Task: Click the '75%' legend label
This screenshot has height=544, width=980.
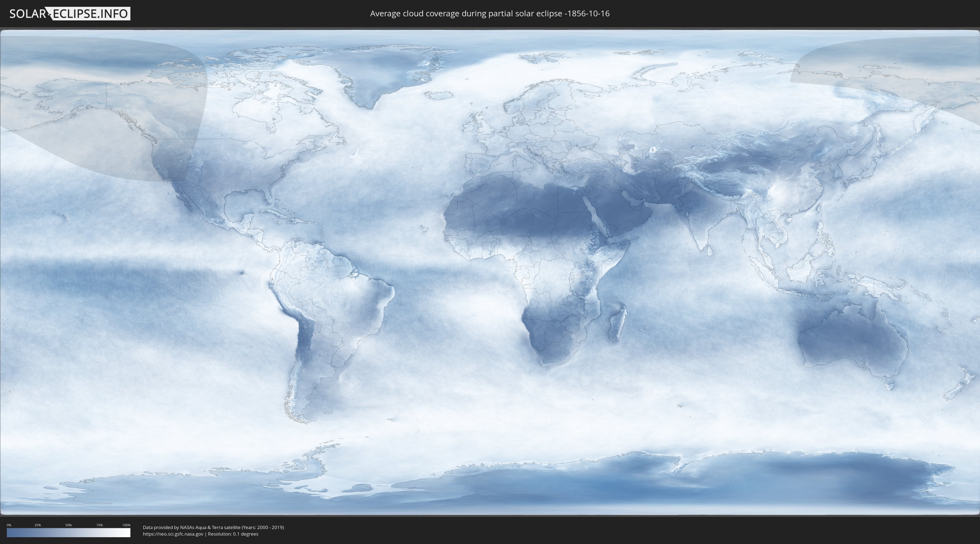Action: coord(99,525)
